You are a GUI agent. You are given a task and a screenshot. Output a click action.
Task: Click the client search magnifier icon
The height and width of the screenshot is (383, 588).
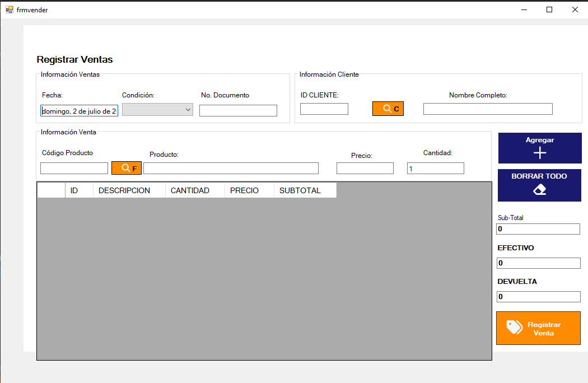[388, 108]
